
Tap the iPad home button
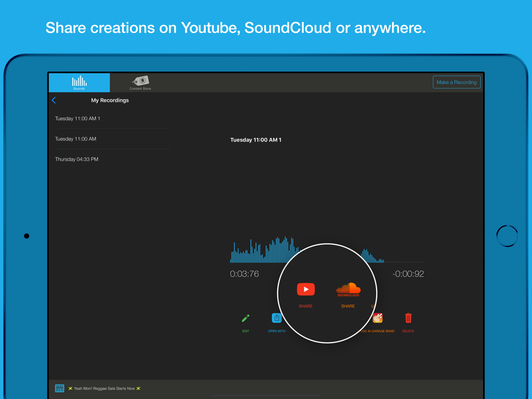pyautogui.click(x=507, y=236)
